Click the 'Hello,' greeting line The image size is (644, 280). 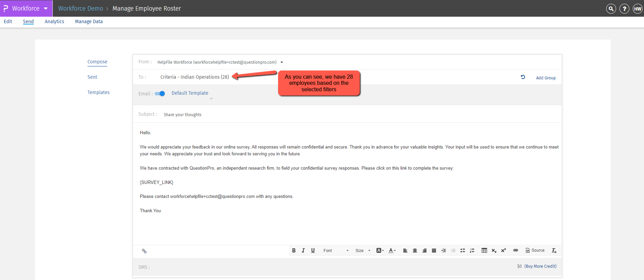coord(145,133)
